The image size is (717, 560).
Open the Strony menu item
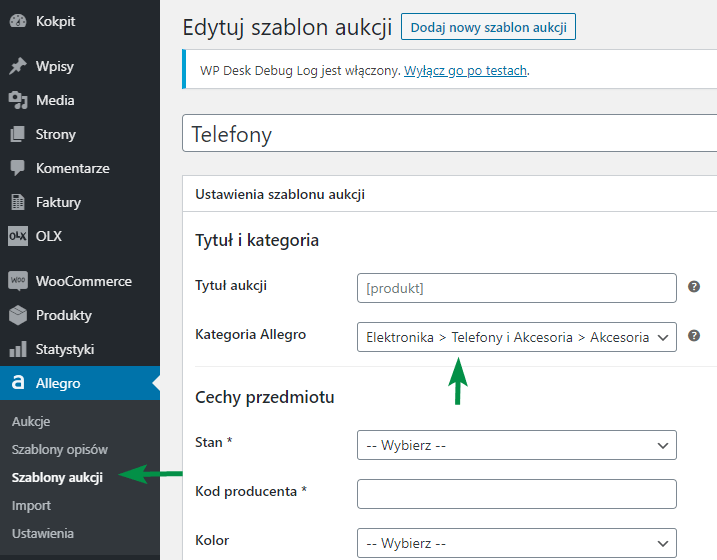point(56,134)
